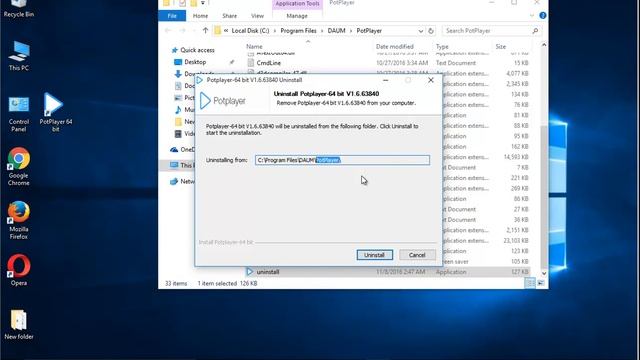640x360 pixels.
Task: Sort files by Name column header
Action: pyautogui.click(x=254, y=47)
